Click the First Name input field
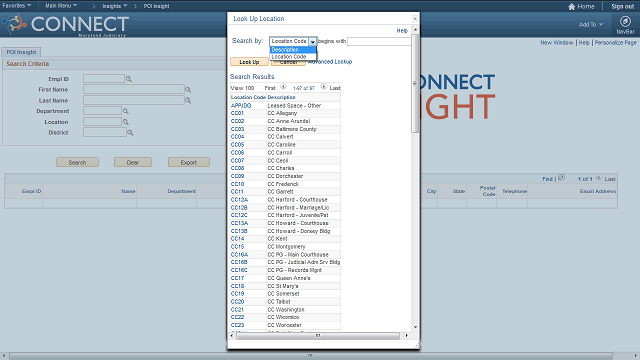Image resolution: width=640 pixels, height=360 pixels. [x=134, y=89]
